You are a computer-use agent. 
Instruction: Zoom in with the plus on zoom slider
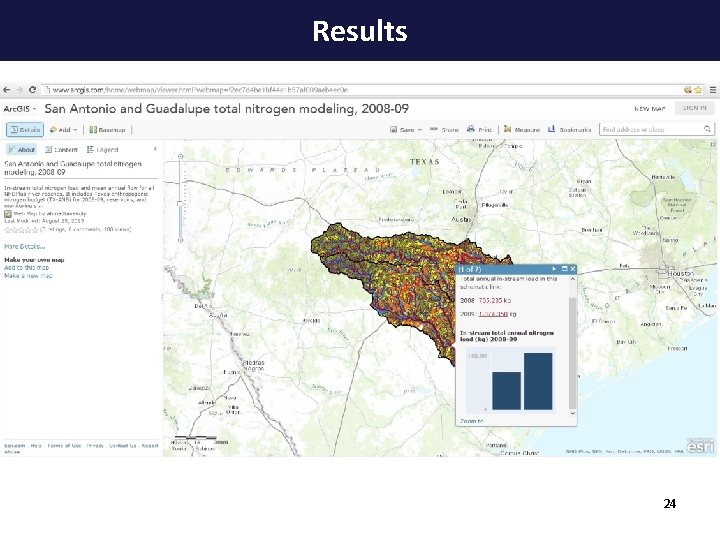180,157
